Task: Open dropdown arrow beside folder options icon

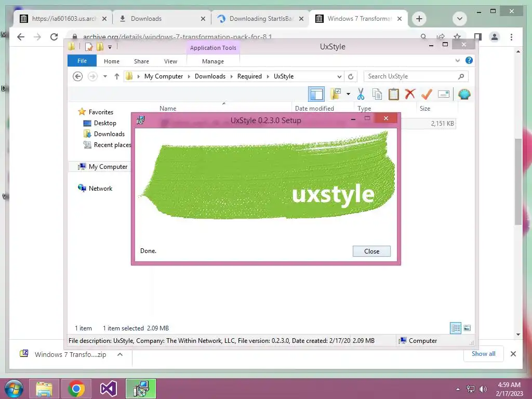Action: click(x=349, y=94)
